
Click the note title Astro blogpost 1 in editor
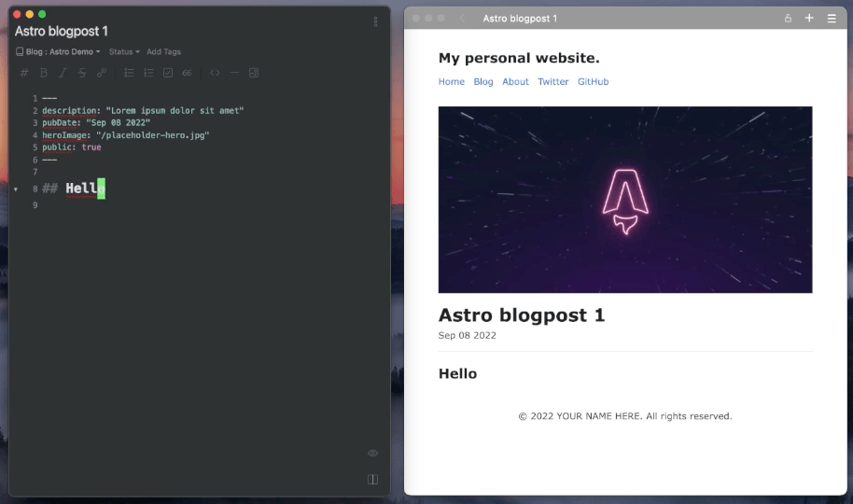[62, 32]
